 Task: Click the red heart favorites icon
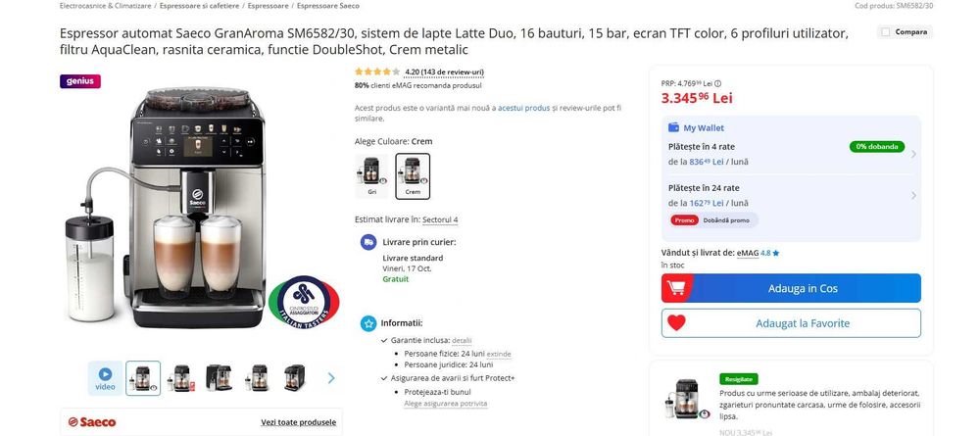point(675,323)
